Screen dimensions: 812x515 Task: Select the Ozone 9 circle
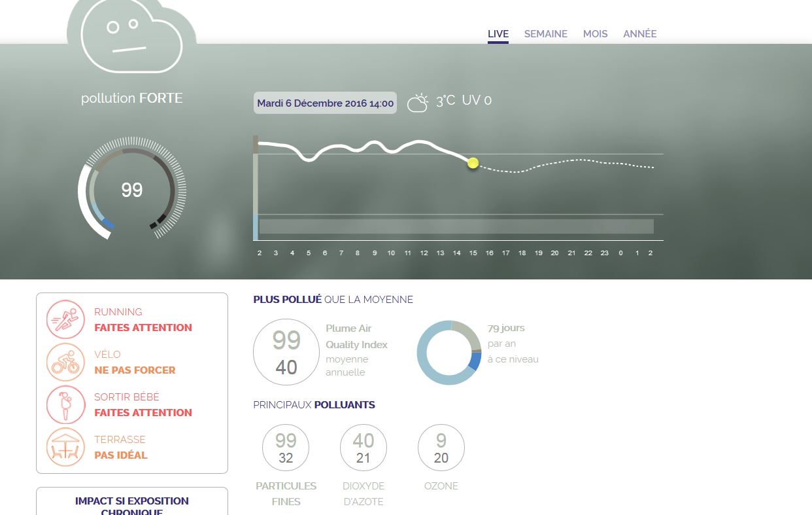pos(441,448)
